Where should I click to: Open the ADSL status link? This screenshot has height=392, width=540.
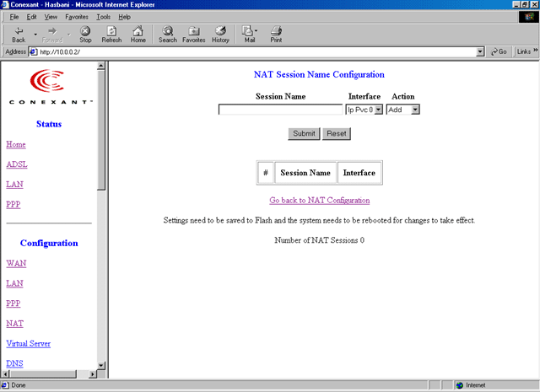coord(17,164)
